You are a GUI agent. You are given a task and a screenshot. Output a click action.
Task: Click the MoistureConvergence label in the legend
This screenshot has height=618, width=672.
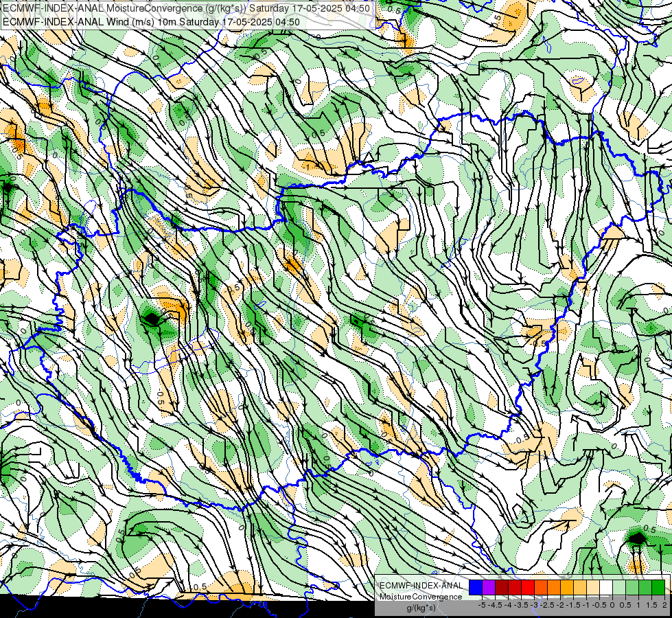[421, 597]
